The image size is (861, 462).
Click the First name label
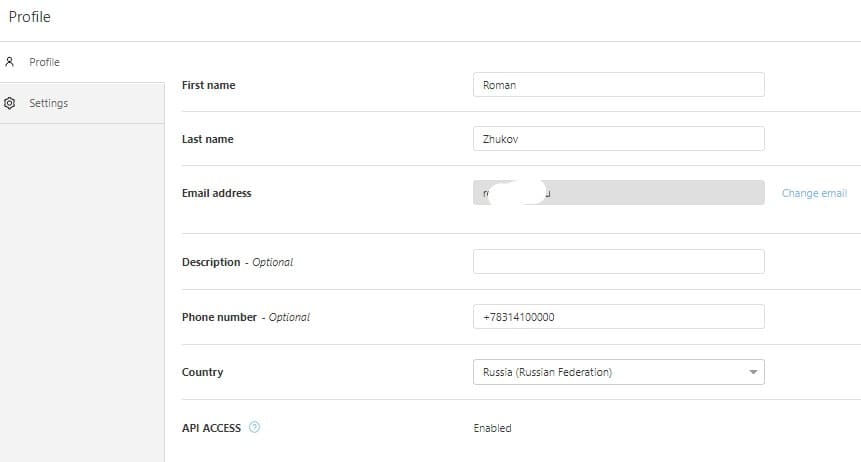(x=209, y=85)
